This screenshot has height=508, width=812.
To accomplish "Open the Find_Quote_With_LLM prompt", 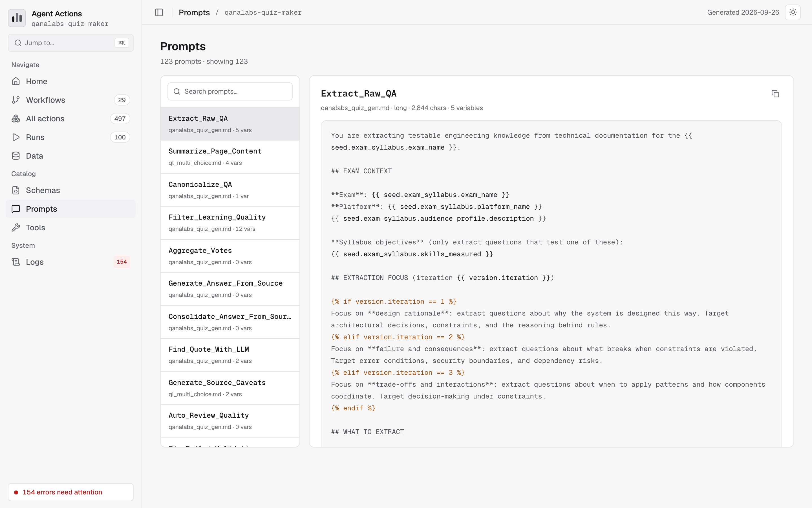I will tap(230, 355).
